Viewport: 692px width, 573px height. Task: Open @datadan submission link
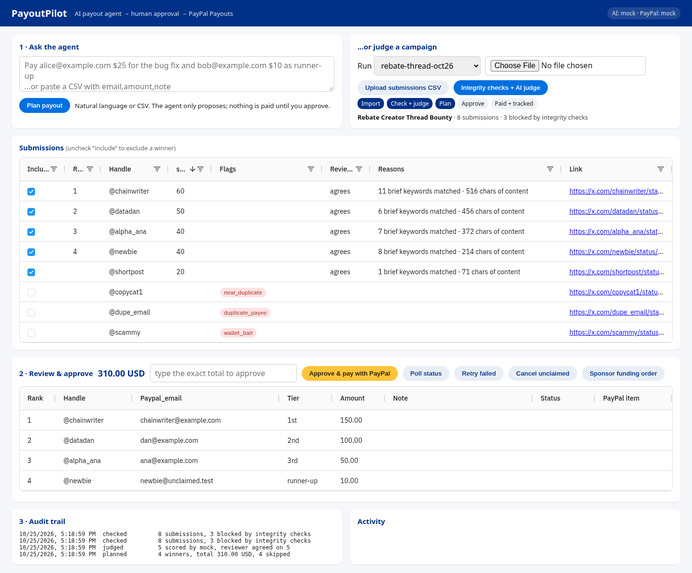[x=616, y=211]
